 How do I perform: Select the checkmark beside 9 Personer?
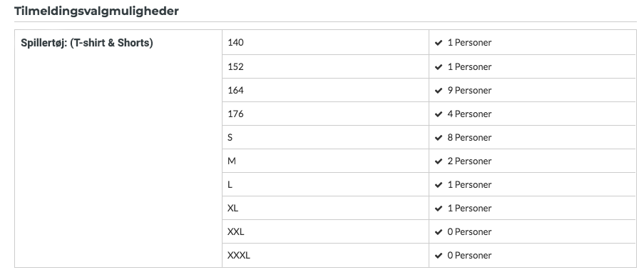pos(438,91)
